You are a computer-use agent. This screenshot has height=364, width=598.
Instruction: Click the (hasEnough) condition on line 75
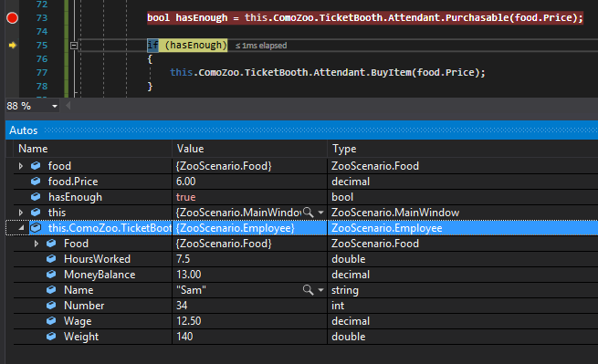tap(195, 46)
